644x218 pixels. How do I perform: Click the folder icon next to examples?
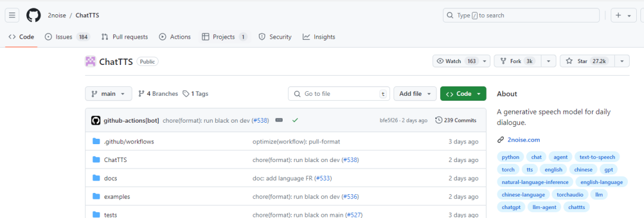pyautogui.click(x=97, y=196)
